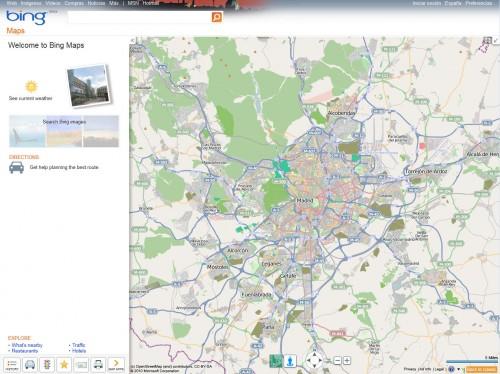Click the map icon in the top-right corner
Image resolution: width=500 pixels, height=374 pixels.
(x=487, y=41)
